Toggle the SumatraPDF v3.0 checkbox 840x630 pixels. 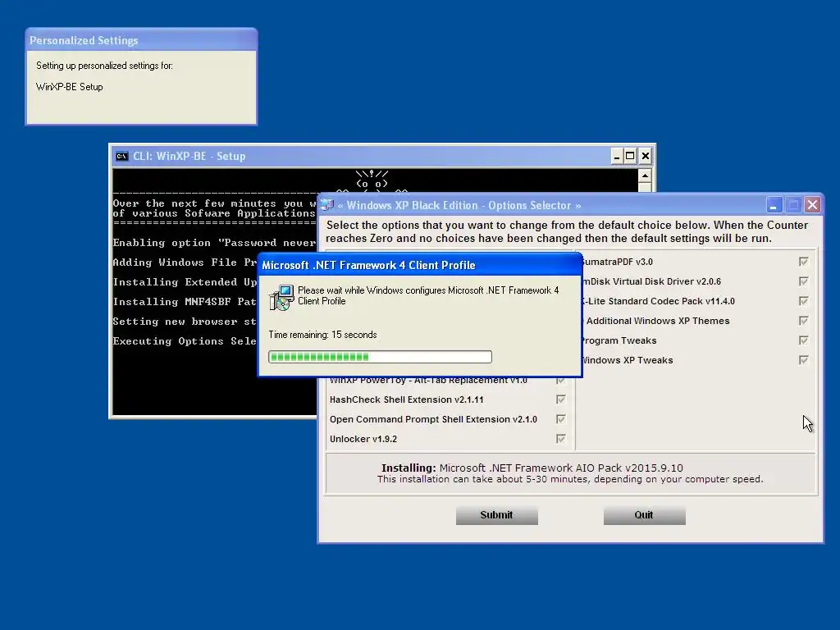click(x=803, y=262)
